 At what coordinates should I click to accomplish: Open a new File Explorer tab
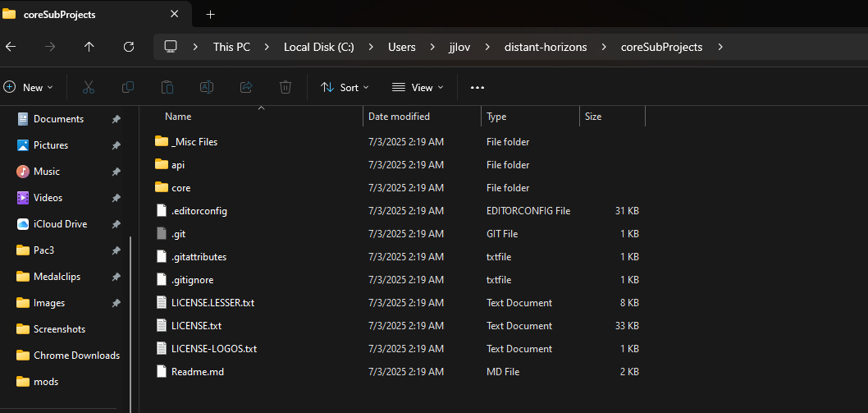(x=211, y=14)
